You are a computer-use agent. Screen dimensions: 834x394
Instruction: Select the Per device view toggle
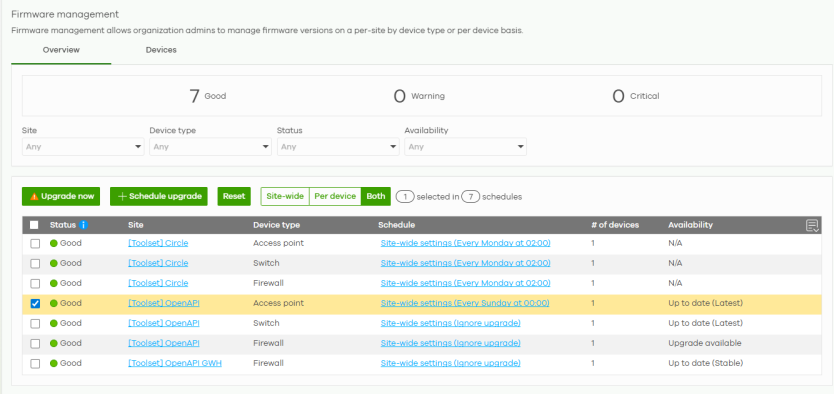point(335,196)
